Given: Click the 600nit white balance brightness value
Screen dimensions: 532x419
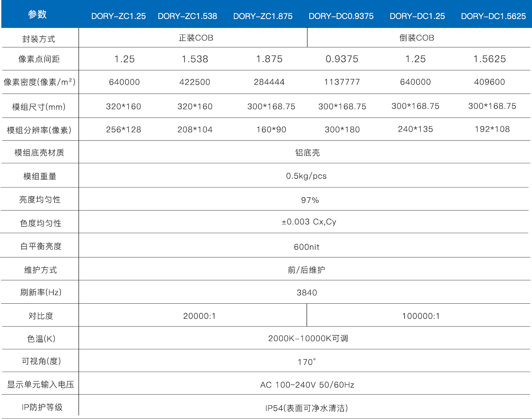Looking at the screenshot, I should pos(306,247).
